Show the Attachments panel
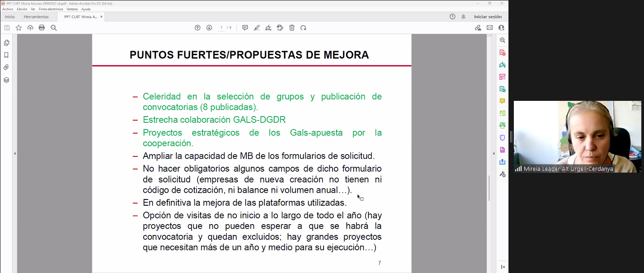Screen dimensions: 644x273 (x=6, y=67)
